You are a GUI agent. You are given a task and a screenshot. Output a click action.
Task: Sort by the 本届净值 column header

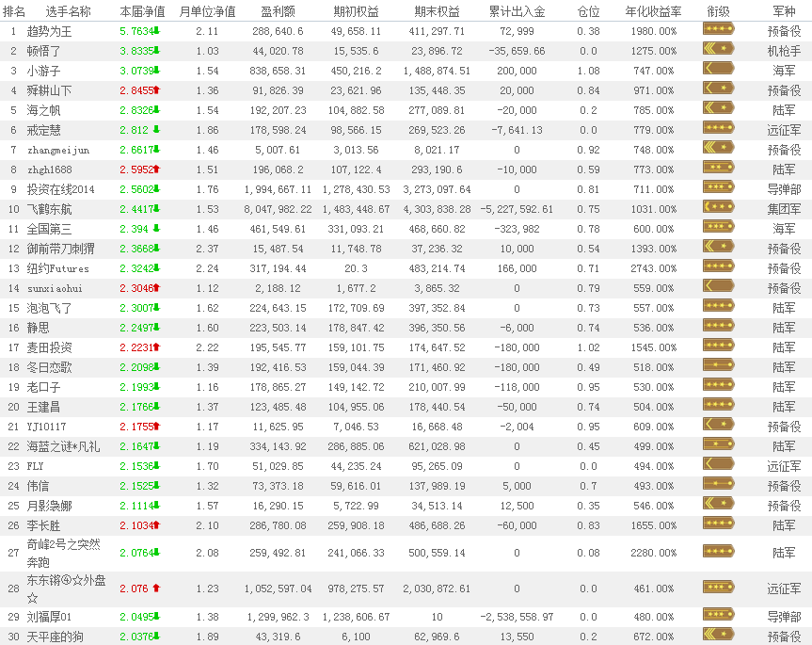tap(142, 11)
